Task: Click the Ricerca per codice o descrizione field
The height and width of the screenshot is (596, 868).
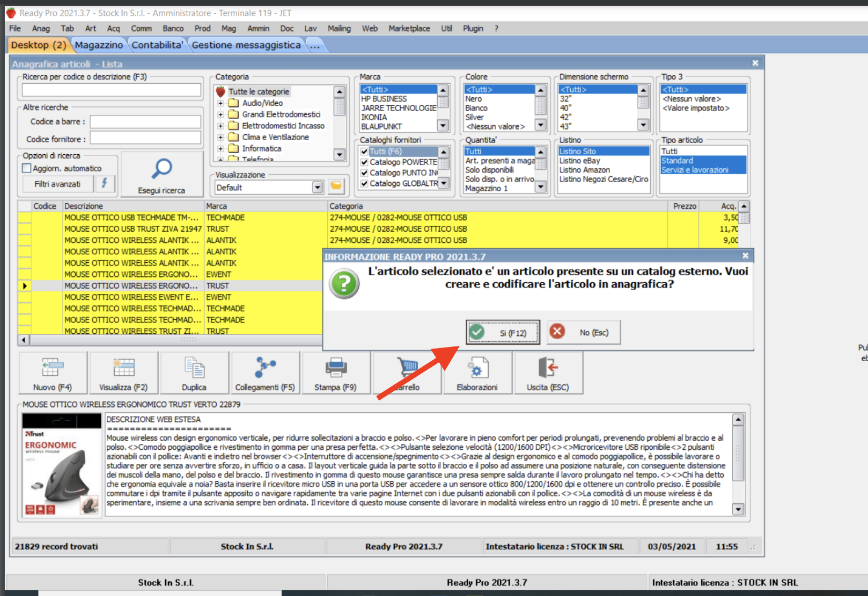Action: click(112, 90)
